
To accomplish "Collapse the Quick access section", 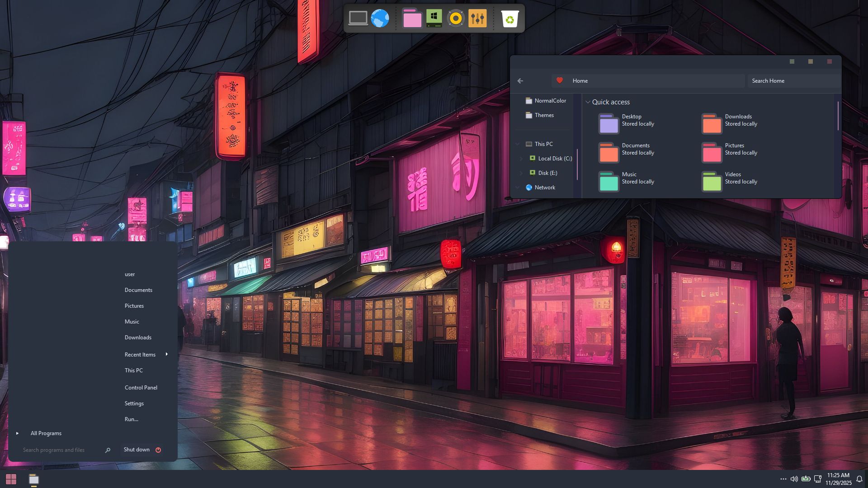I will coord(588,102).
